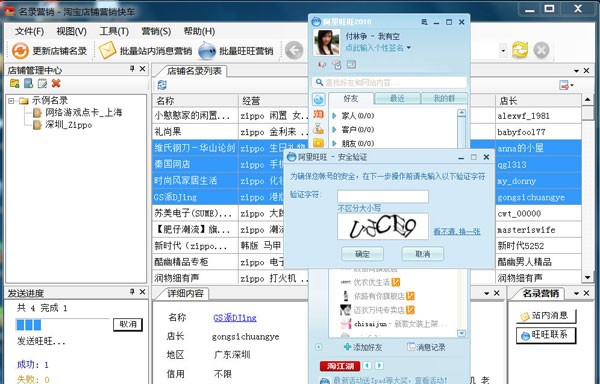Screen dimensions: 600x384
Task: Open the 营销(S) menu
Action: 156,31
